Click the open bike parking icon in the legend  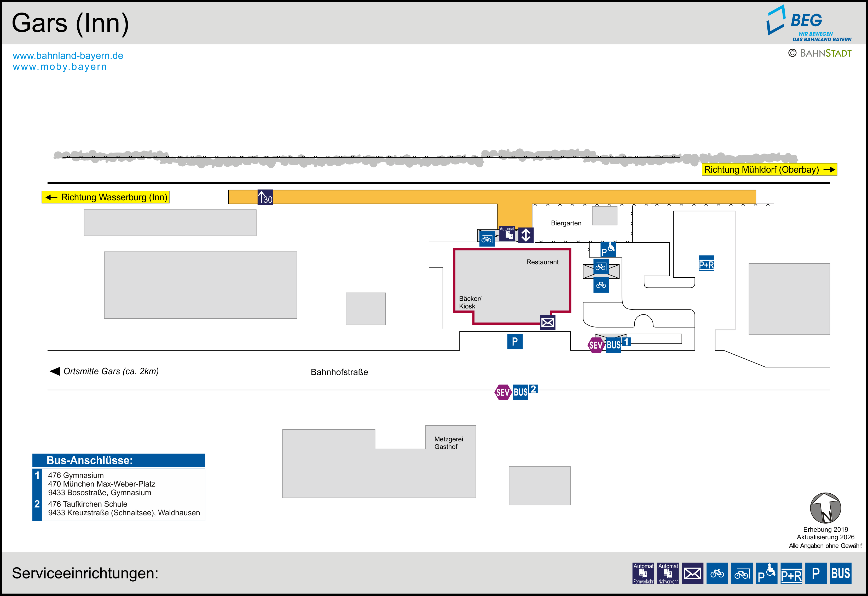[717, 574]
